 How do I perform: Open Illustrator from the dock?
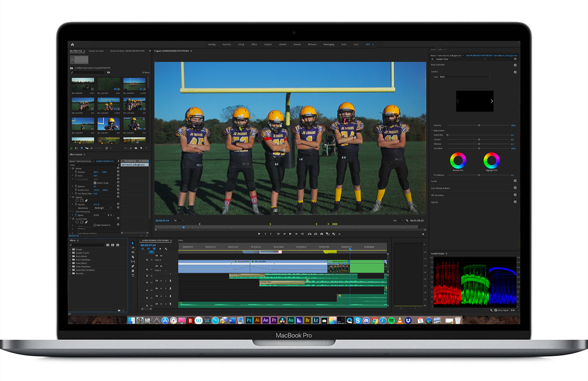coord(257,320)
